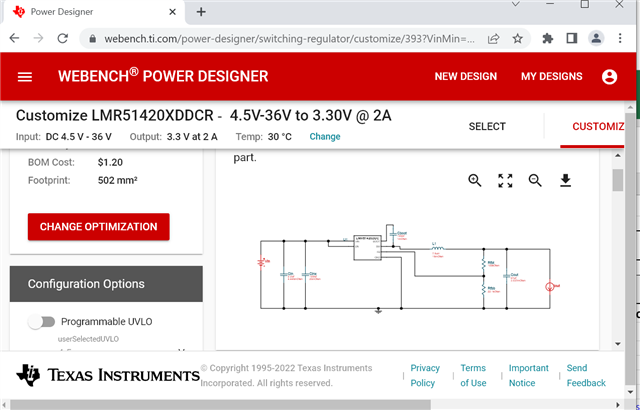View site security lock info
640x410 pixels.
click(x=93, y=39)
